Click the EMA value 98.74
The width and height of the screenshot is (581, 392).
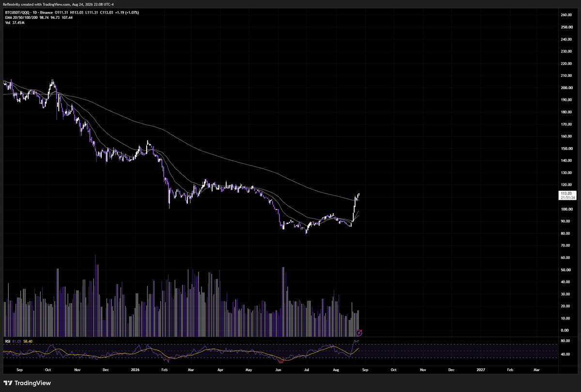coord(43,17)
